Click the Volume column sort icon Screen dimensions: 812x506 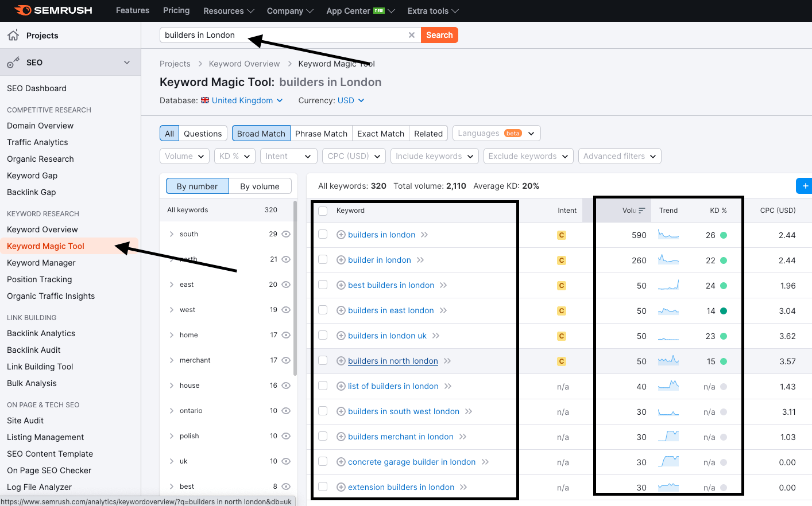click(x=641, y=211)
